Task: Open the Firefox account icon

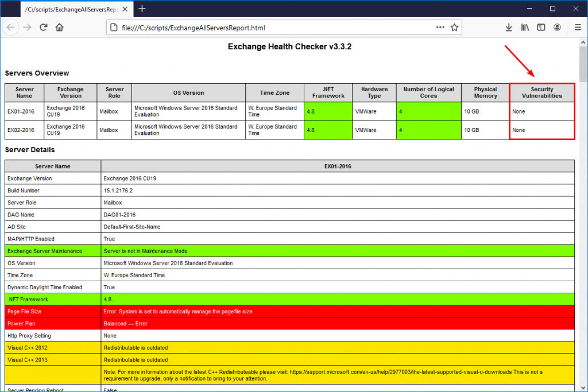Action: click(x=557, y=28)
